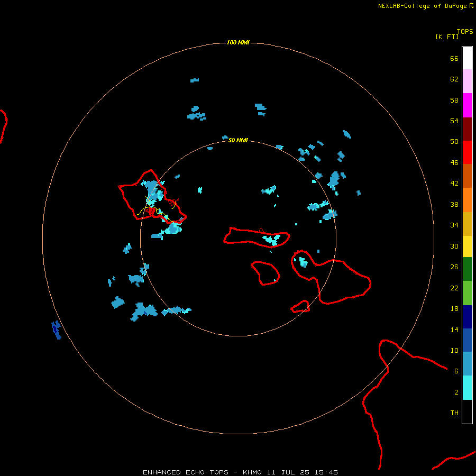Image resolution: width=476 pixels, height=476 pixels.
Task: Click legend value 26
Action: coord(454,267)
